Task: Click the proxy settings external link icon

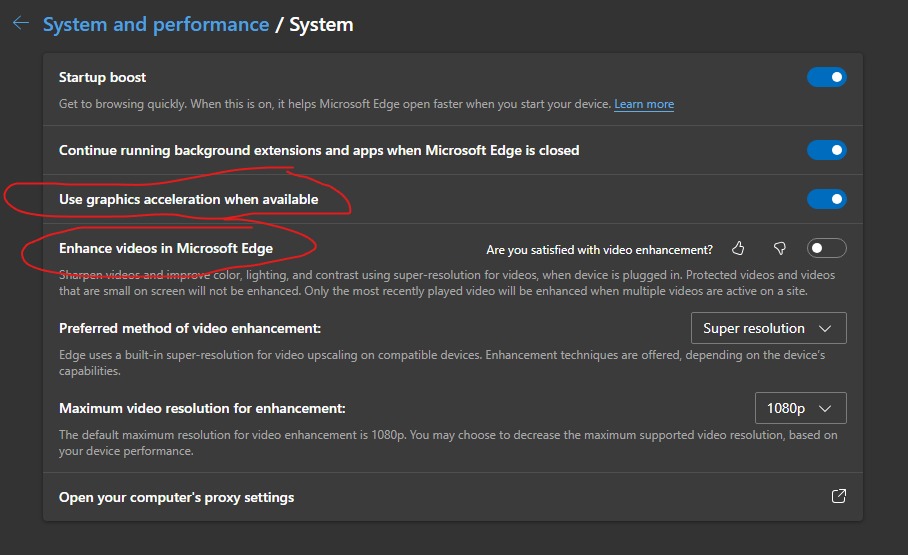Action: pos(839,496)
